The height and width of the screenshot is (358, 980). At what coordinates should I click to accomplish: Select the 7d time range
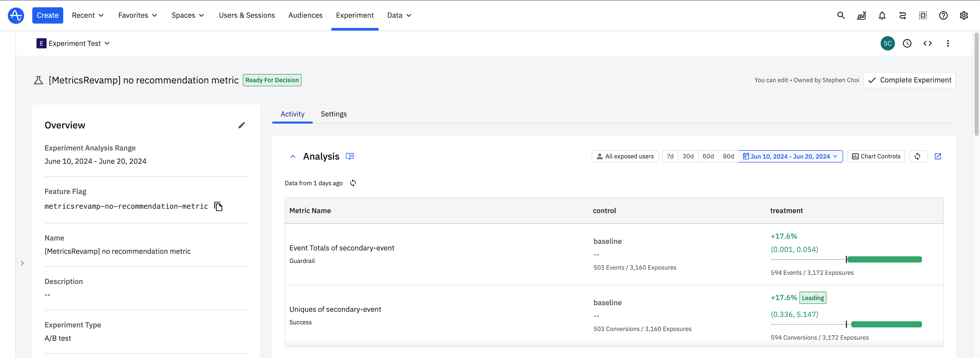click(x=670, y=156)
